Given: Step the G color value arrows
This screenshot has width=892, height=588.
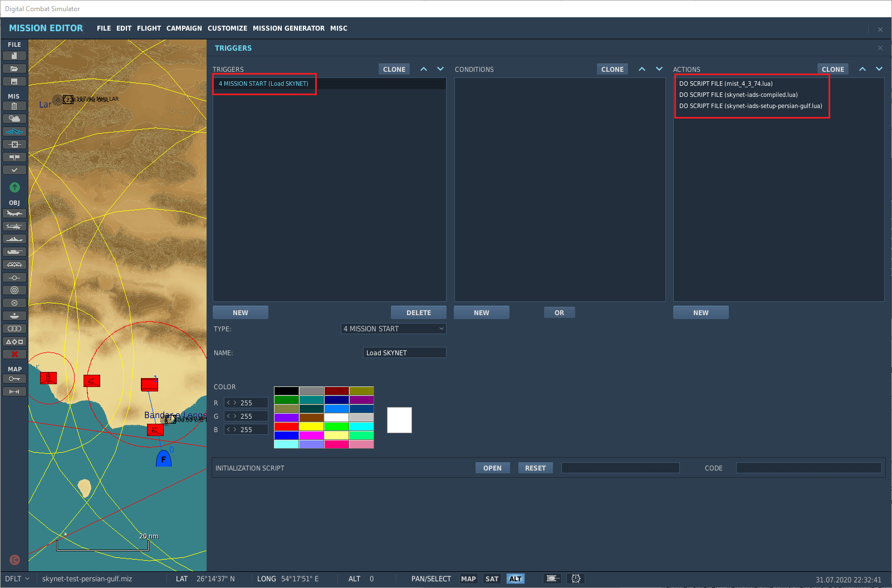Looking at the screenshot, I should pos(232,416).
